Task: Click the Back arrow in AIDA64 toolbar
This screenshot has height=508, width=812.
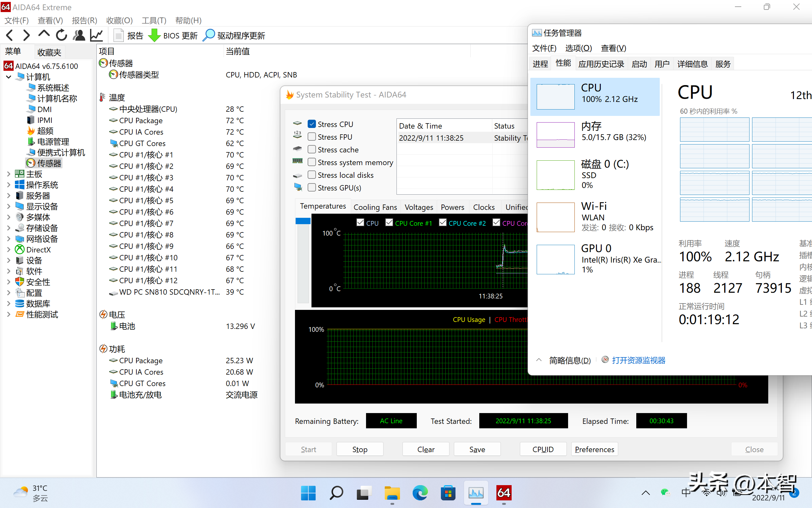Action: tap(10, 35)
